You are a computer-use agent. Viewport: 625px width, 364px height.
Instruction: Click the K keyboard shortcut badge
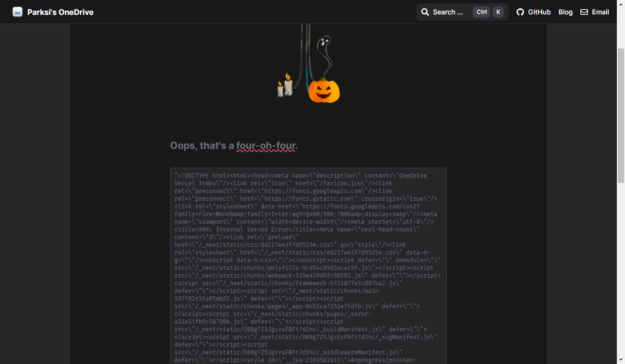498,12
